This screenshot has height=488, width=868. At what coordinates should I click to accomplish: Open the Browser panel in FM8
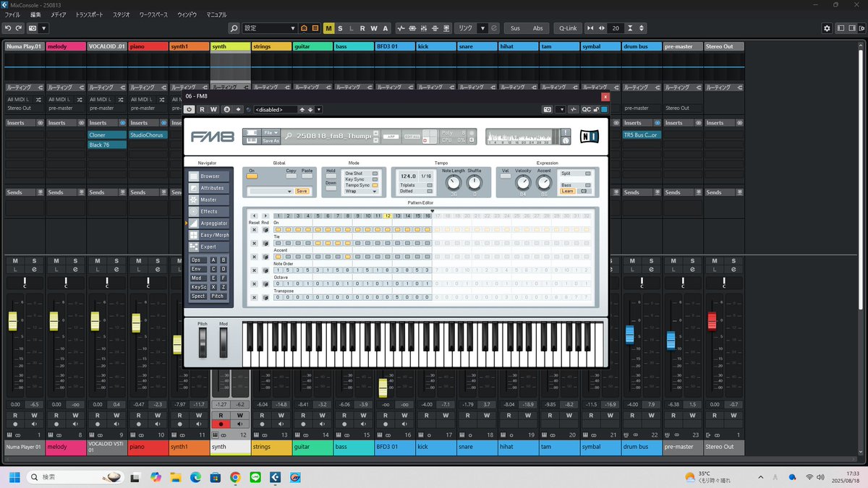(210, 176)
